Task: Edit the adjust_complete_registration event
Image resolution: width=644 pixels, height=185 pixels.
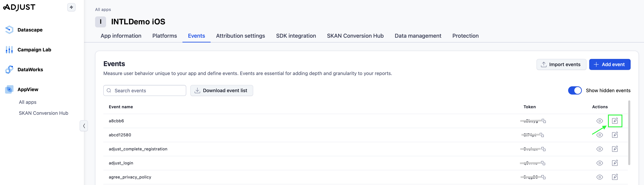Action: (x=614, y=149)
